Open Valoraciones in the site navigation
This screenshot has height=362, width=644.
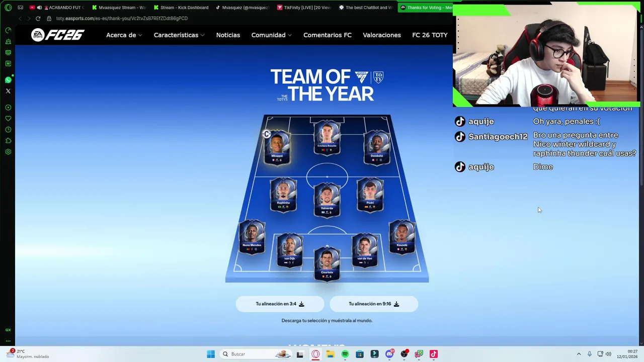coord(382,35)
